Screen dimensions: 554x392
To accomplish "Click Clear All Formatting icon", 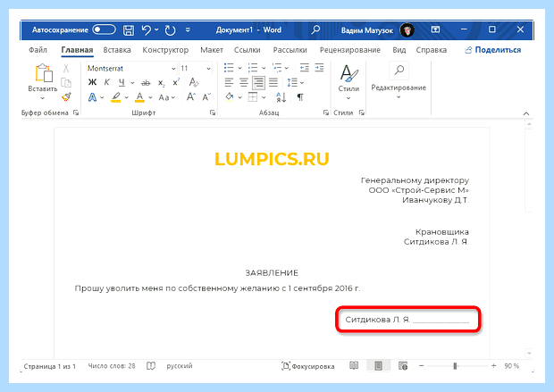I will coord(194,82).
